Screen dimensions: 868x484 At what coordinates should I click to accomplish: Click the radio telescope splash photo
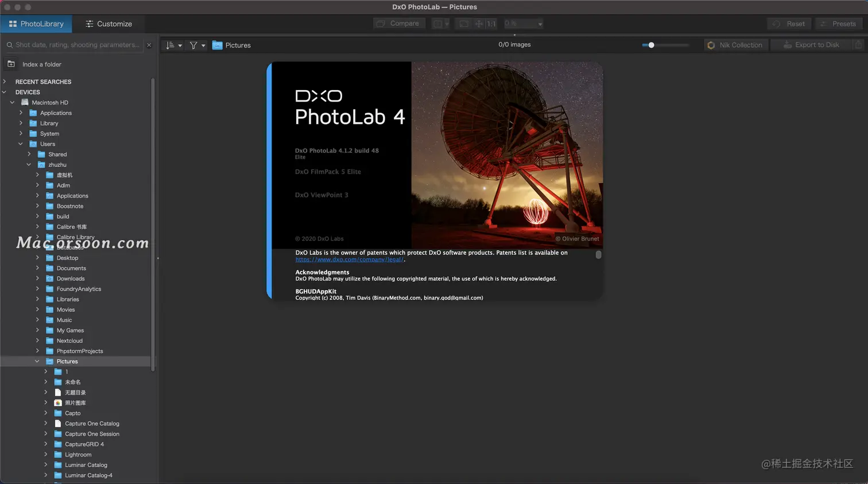point(507,155)
